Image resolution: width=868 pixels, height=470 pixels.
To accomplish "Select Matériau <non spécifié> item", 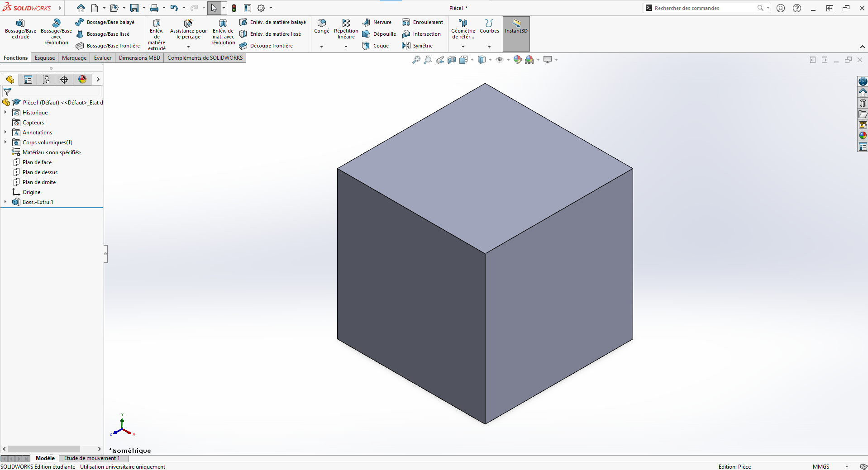I will [52, 152].
